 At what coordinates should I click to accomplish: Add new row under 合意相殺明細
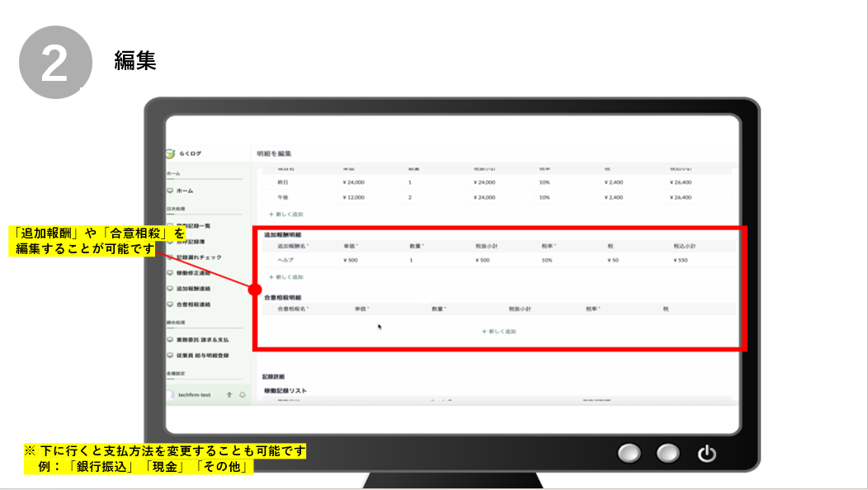click(x=499, y=331)
